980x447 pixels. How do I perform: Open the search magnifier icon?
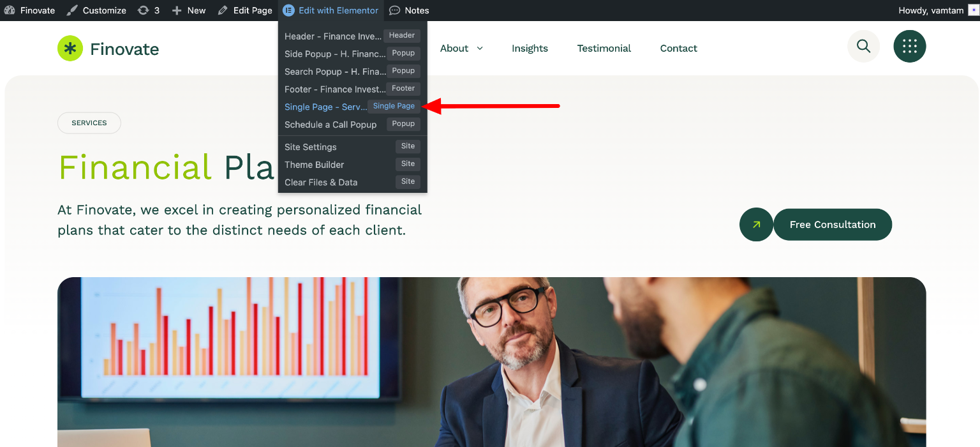(x=863, y=46)
